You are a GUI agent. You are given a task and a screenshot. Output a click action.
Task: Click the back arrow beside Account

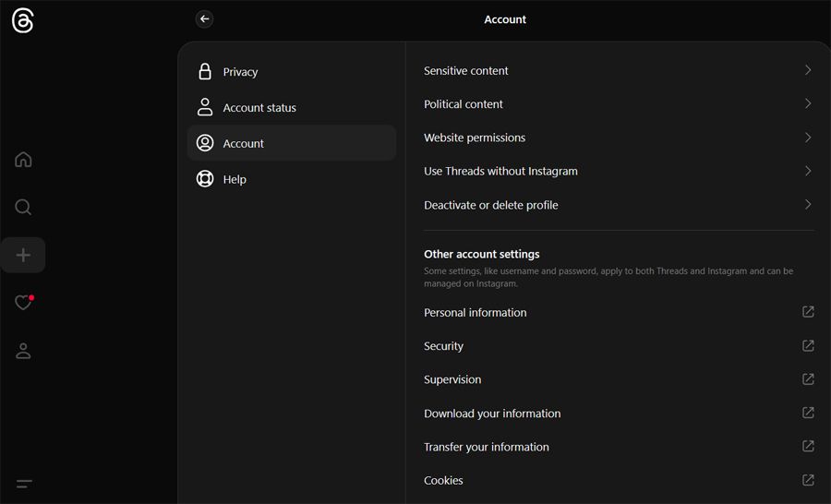[x=204, y=19]
